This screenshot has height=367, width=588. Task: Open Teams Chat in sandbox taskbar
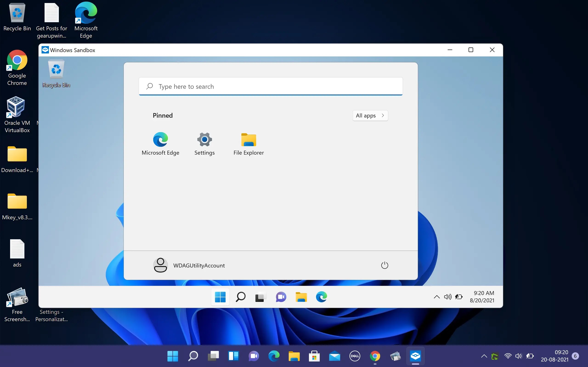(x=281, y=297)
